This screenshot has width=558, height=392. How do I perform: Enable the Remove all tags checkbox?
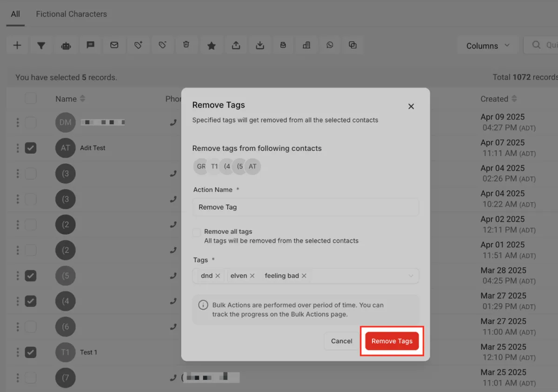pyautogui.click(x=196, y=232)
